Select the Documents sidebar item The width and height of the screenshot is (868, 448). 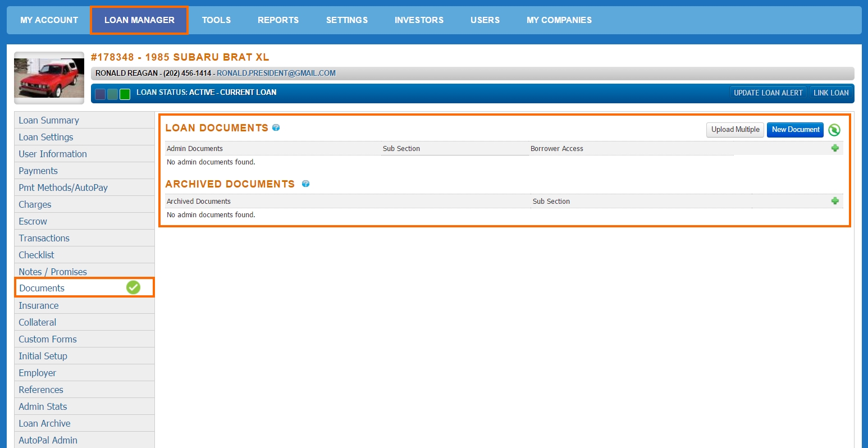[x=84, y=287]
